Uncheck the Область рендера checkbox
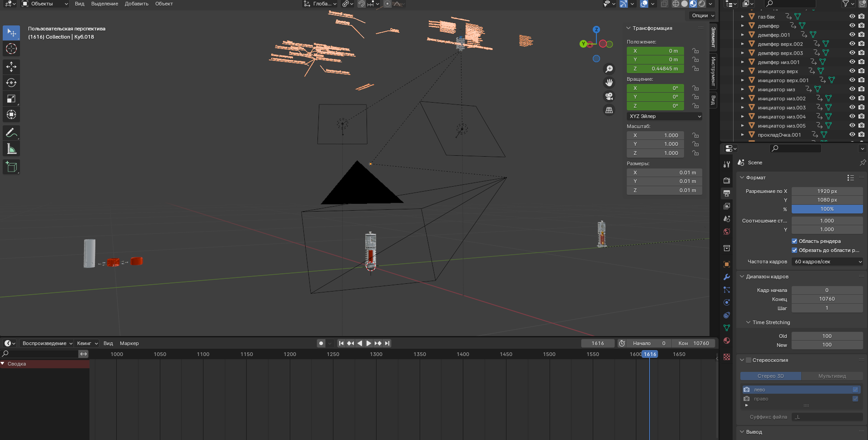The width and height of the screenshot is (868, 440). [794, 241]
